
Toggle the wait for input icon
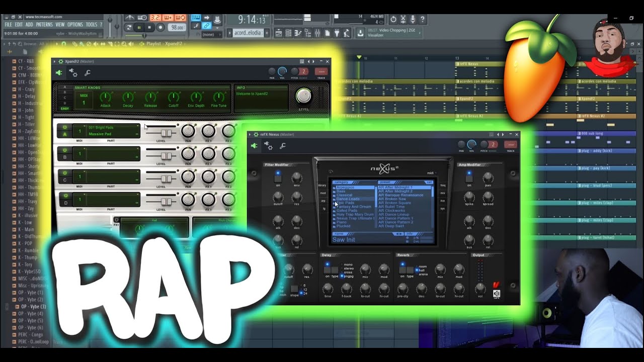pos(142,18)
